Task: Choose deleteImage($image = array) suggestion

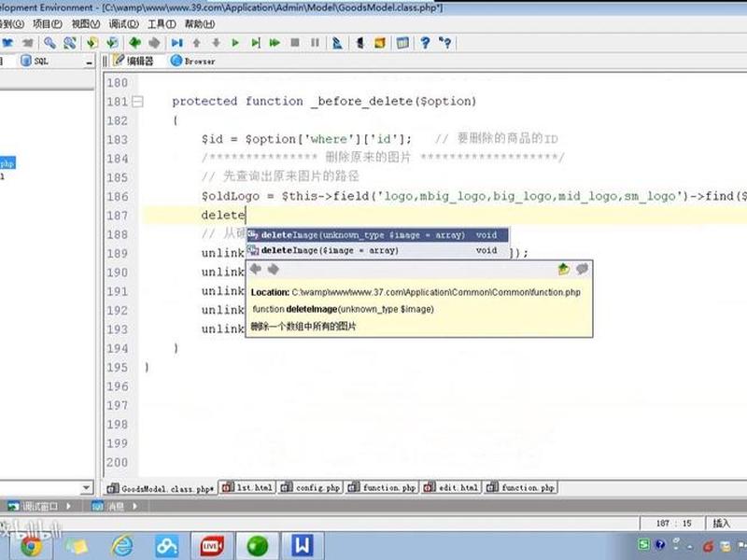Action: 377,250
